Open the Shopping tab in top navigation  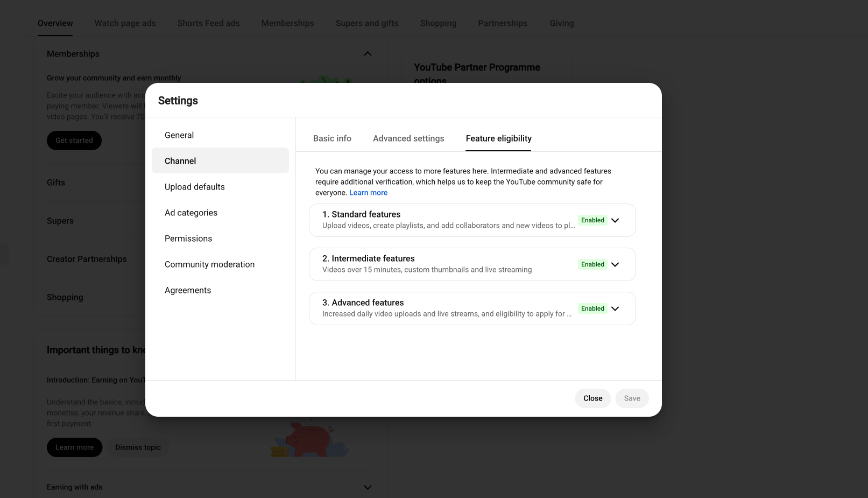pos(438,23)
